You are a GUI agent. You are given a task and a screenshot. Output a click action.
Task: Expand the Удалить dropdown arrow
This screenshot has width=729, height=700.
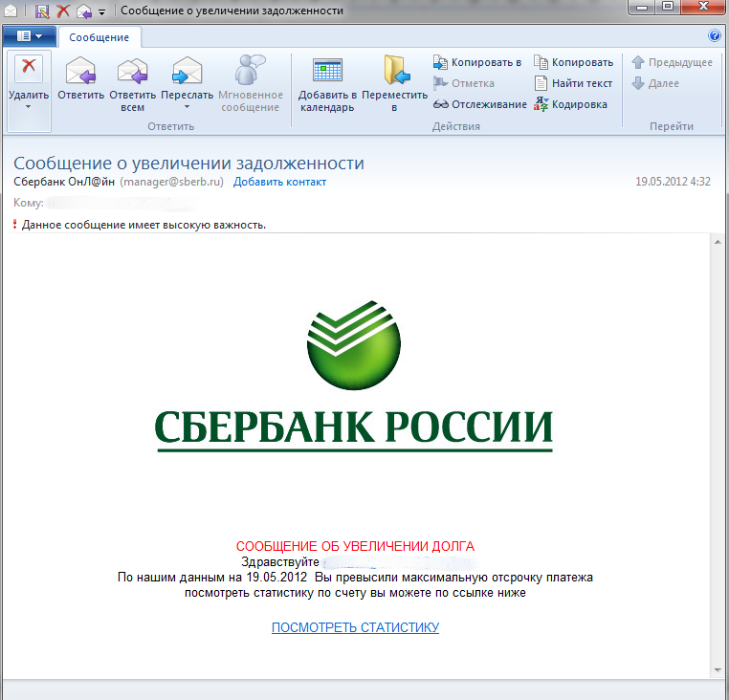point(29,107)
